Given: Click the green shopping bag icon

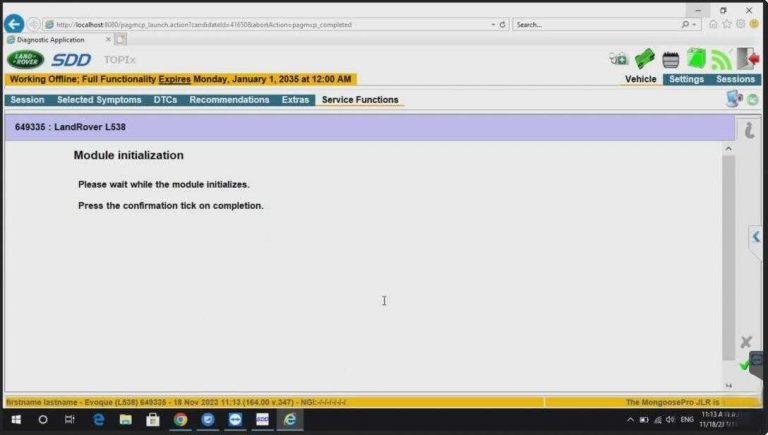Looking at the screenshot, I should click(x=696, y=59).
